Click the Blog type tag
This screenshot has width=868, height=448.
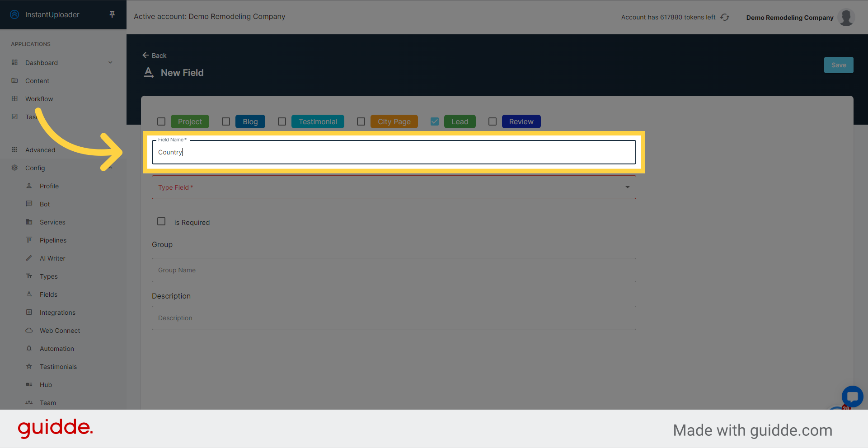(250, 121)
